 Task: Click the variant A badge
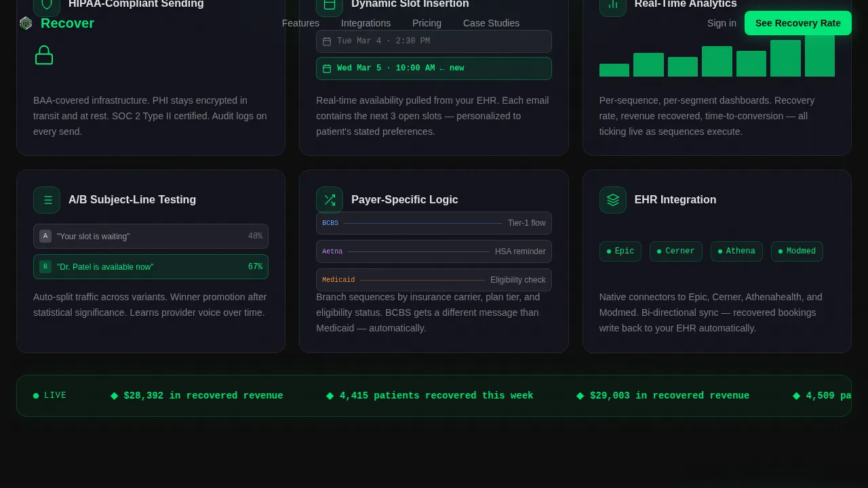[45, 236]
